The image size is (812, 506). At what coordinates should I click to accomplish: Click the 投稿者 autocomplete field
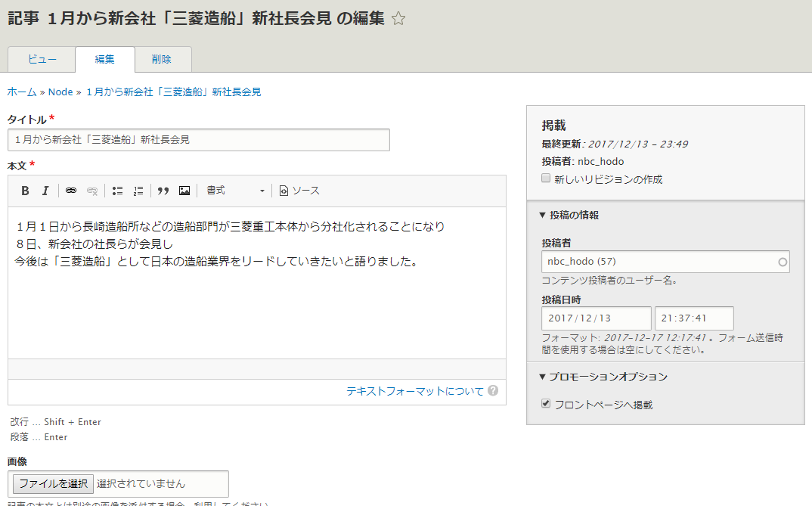point(665,262)
